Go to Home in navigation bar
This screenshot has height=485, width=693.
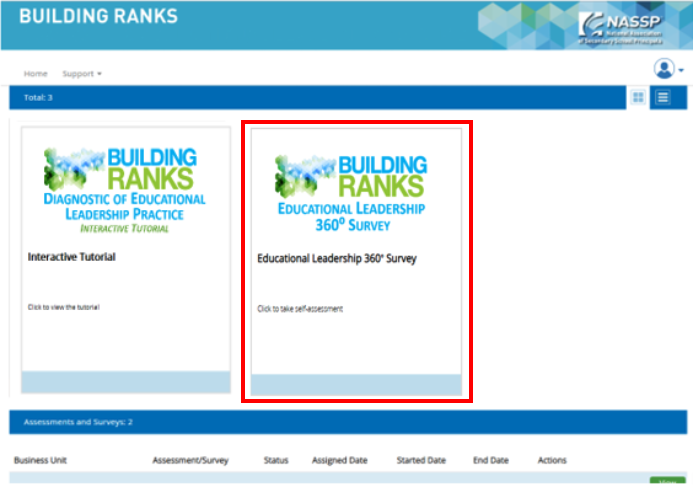35,74
